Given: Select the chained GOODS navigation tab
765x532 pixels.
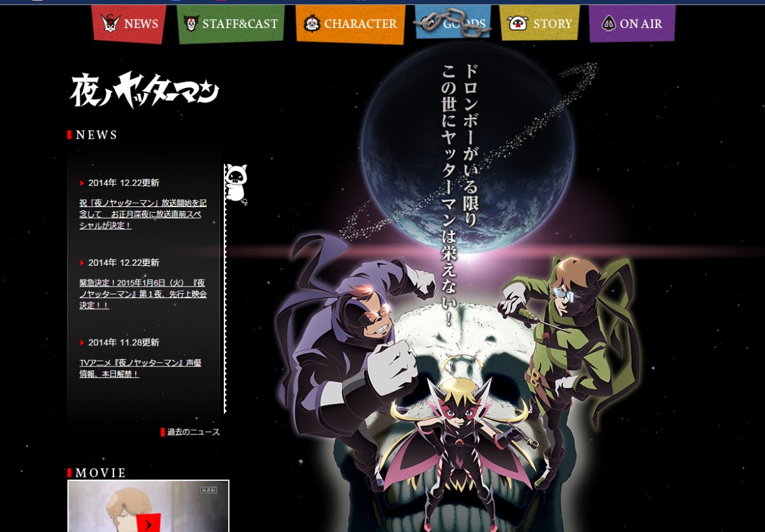Looking at the screenshot, I should tap(453, 23).
